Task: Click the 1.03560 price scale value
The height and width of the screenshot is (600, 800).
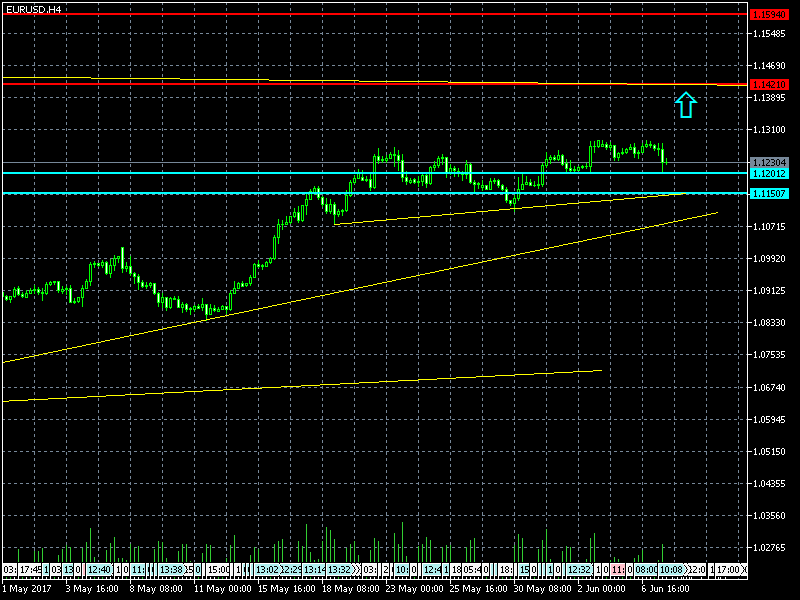Action: click(769, 516)
